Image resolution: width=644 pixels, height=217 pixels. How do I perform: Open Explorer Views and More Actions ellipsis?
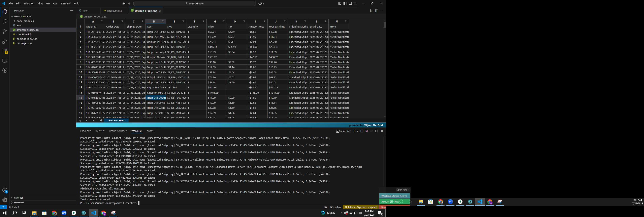pos(71,11)
